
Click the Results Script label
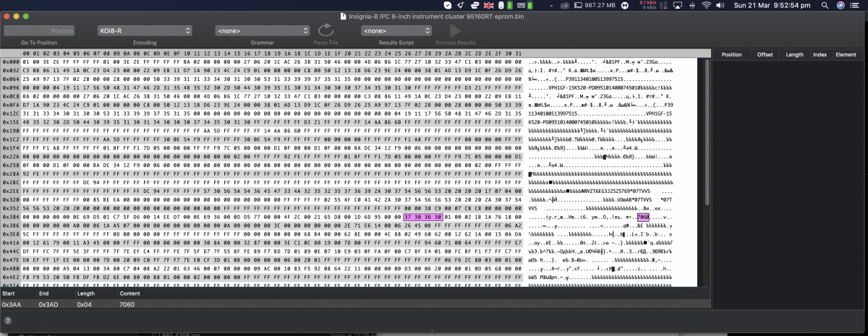click(x=396, y=43)
